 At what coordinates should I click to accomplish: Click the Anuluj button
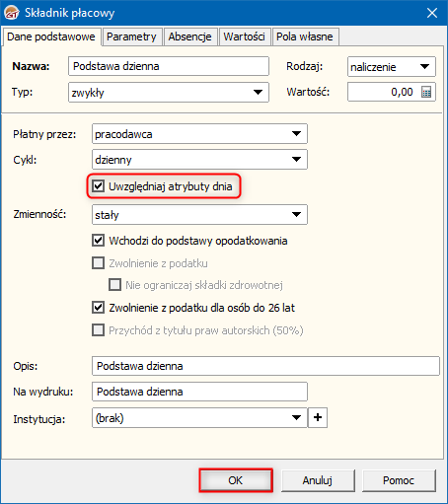(318, 480)
